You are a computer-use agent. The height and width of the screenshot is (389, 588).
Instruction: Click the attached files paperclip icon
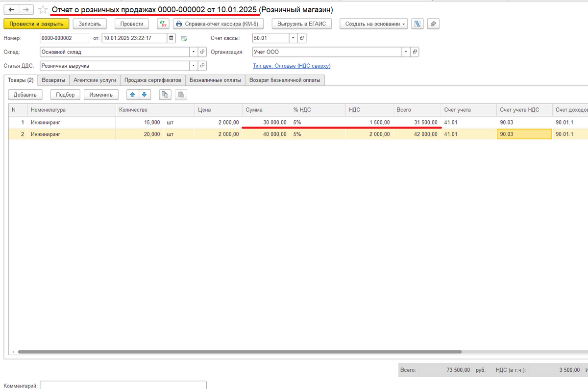[x=433, y=24]
